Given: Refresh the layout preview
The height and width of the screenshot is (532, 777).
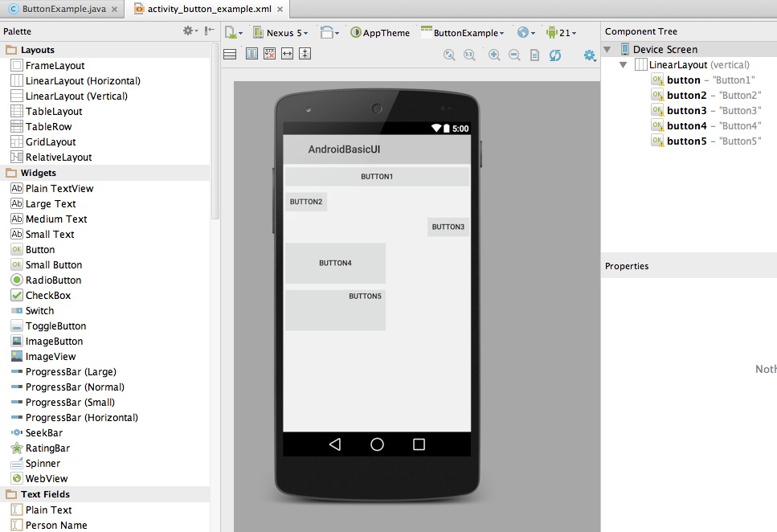Looking at the screenshot, I should click(555, 55).
